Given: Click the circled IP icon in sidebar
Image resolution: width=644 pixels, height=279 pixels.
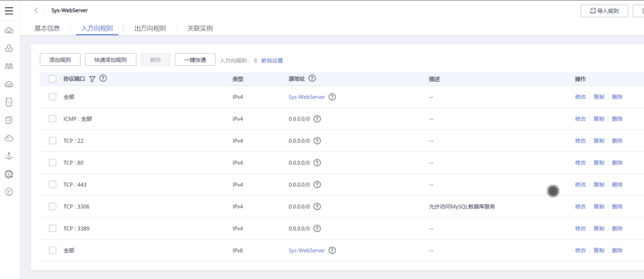Looking at the screenshot, I should tap(9, 191).
